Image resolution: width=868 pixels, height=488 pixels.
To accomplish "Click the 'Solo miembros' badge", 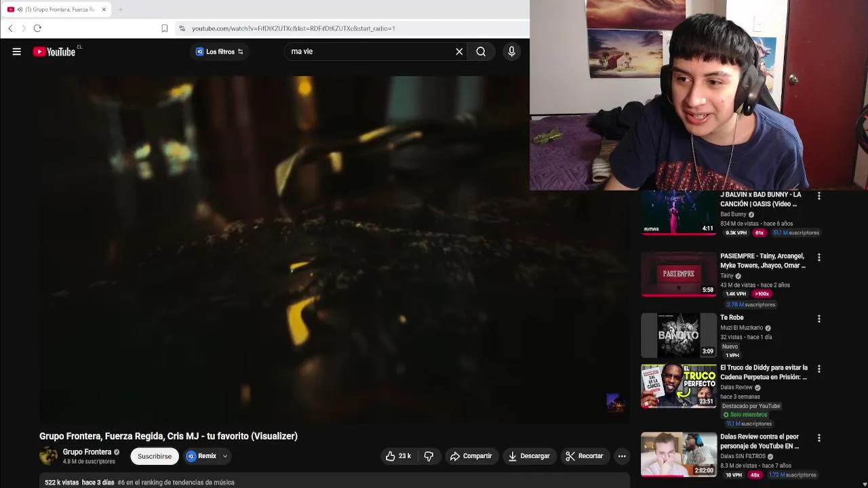I will (745, 415).
